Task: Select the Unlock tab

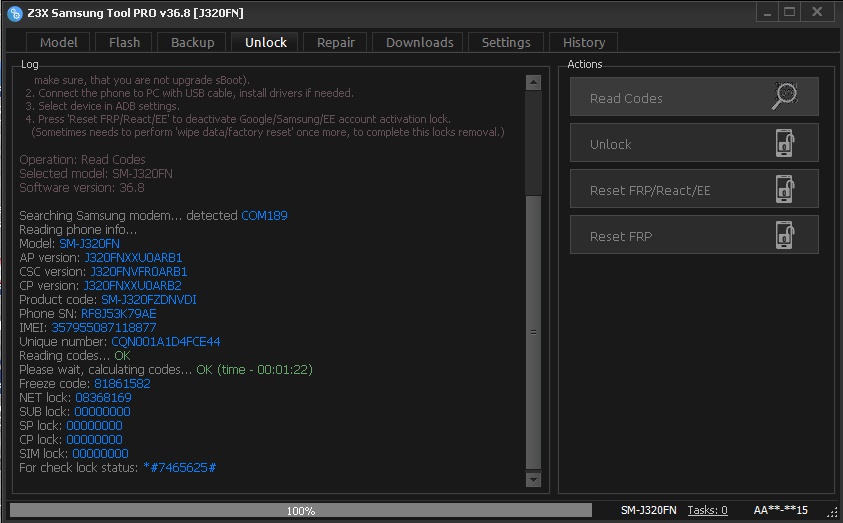Action: pyautogui.click(x=266, y=42)
